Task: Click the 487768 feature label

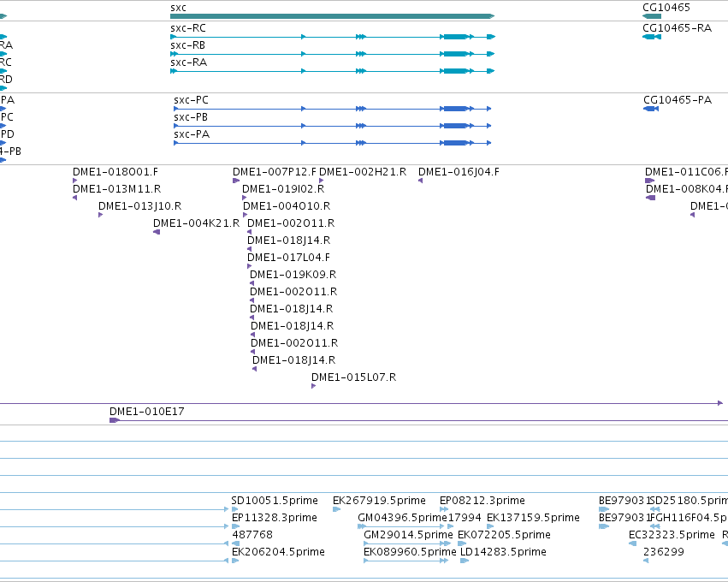Action: [x=252, y=535]
